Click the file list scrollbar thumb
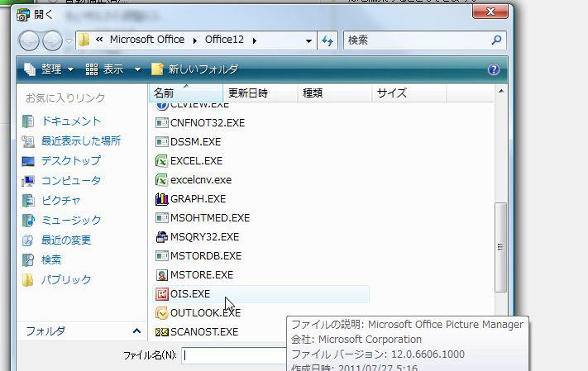Screen dimensions: 588x371 500,247
